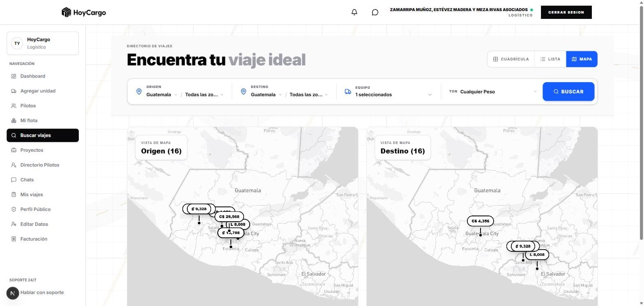Click the Proyectos briefcase icon
644x306 pixels.
14,150
